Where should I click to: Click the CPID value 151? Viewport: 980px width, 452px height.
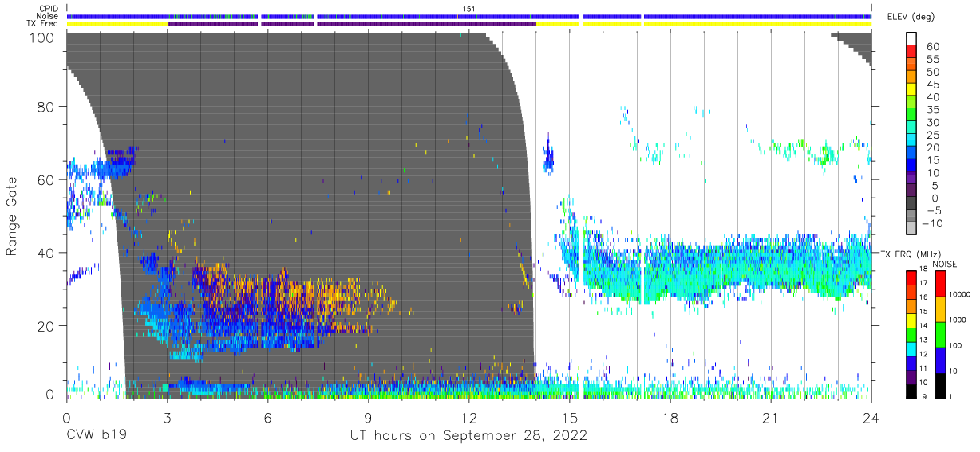pos(469,9)
